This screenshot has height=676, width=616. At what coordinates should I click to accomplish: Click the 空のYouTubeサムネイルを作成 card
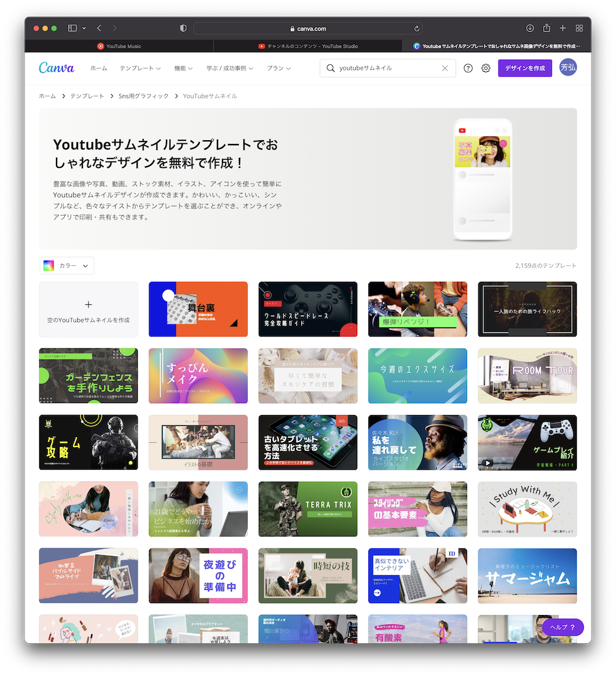[88, 309]
